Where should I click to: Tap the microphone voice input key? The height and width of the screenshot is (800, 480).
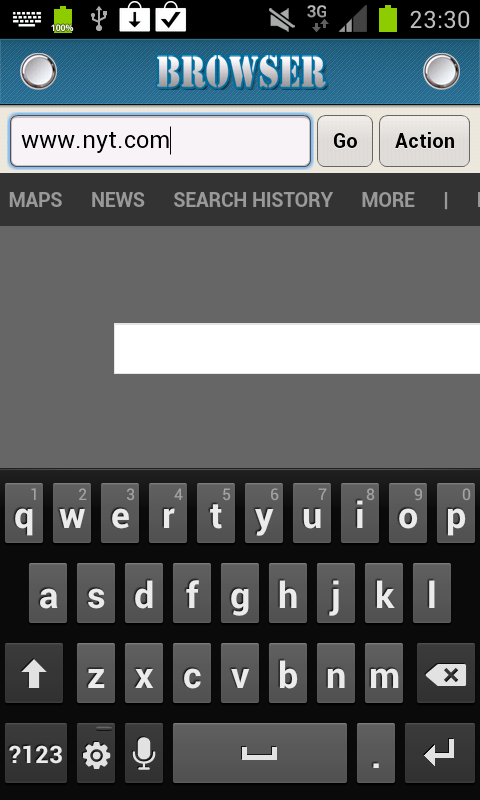(144, 753)
